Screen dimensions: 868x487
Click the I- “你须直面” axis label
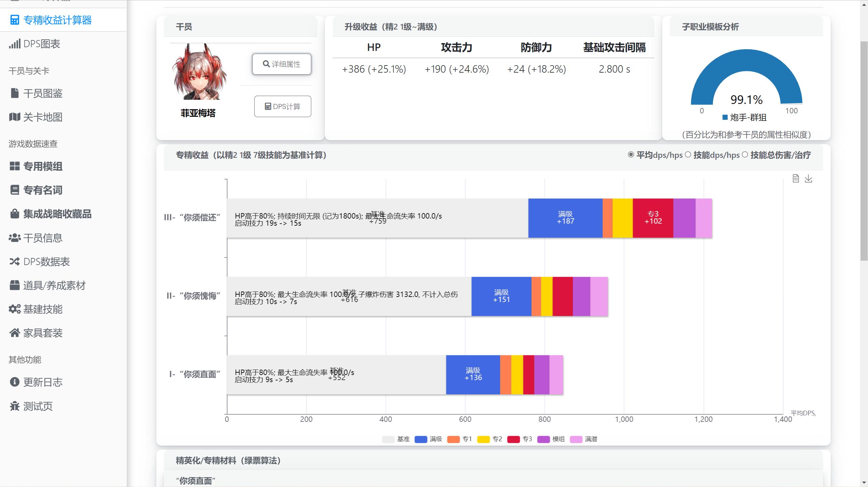tap(195, 374)
